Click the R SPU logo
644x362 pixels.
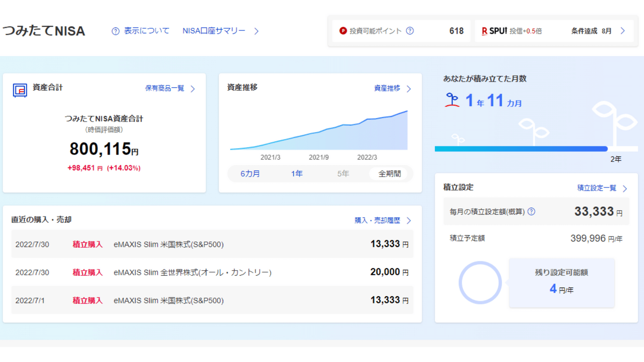(x=494, y=31)
